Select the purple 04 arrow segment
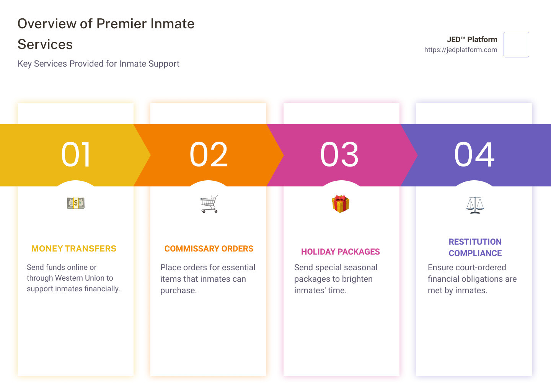The height and width of the screenshot is (392, 551). [x=476, y=155]
